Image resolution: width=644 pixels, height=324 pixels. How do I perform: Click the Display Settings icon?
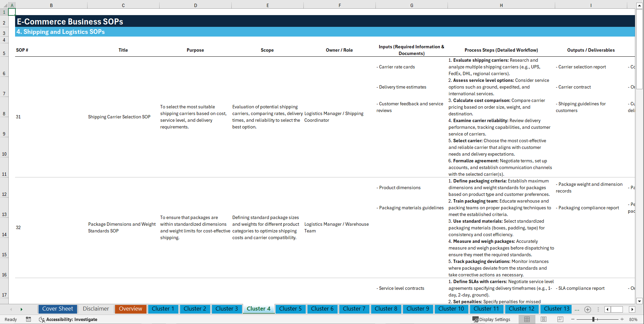(491, 319)
